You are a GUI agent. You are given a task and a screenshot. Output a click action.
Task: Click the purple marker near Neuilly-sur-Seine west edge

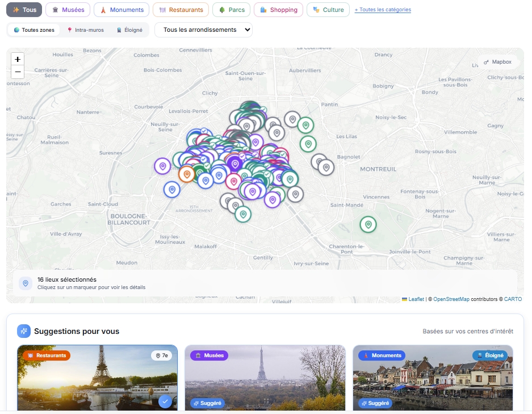(x=162, y=166)
